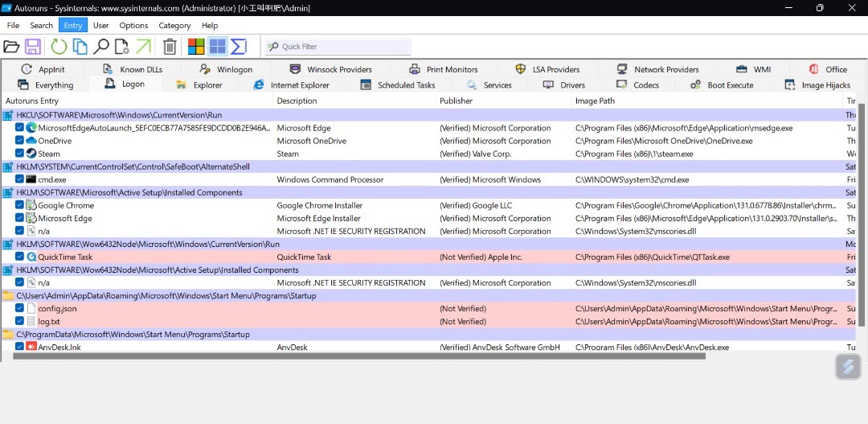The image size is (868, 424).
Task: Uncheck the config.json startup checkbox
Action: point(19,308)
